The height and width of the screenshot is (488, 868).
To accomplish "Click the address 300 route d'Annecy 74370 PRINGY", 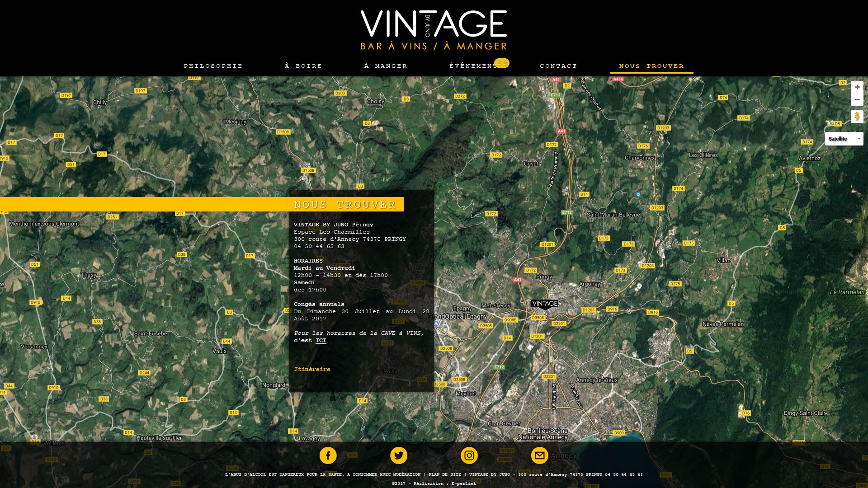I will click(x=350, y=239).
